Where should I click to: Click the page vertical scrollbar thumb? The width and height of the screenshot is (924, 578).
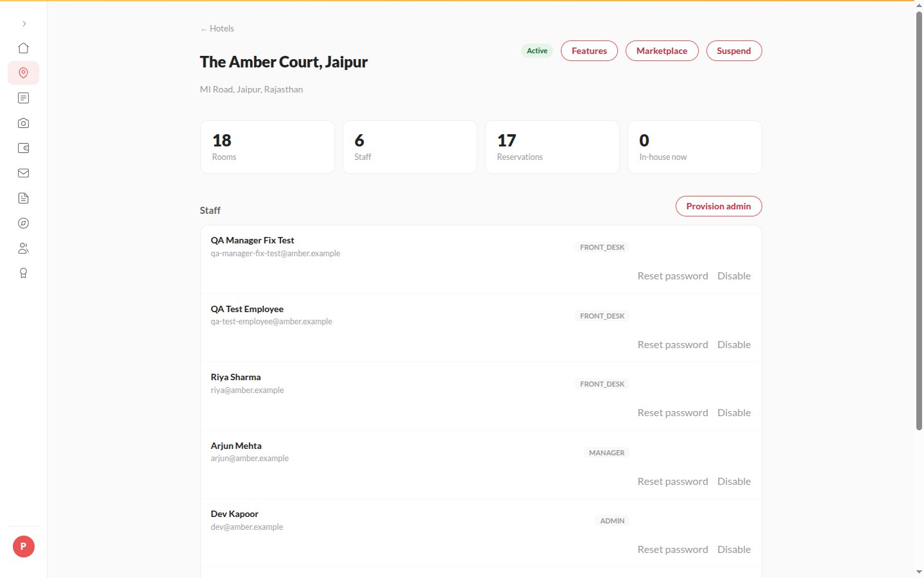point(919,220)
